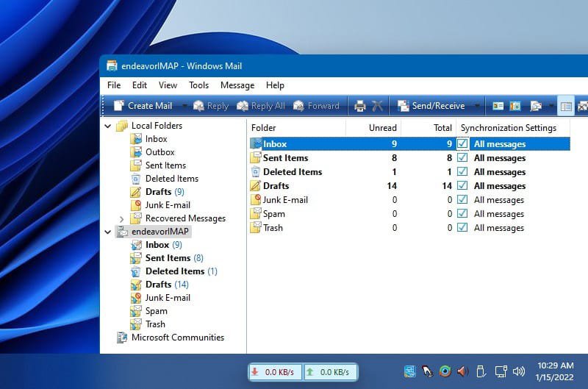588x389 pixels.
Task: Click the Send/Receive button
Action: click(x=431, y=106)
